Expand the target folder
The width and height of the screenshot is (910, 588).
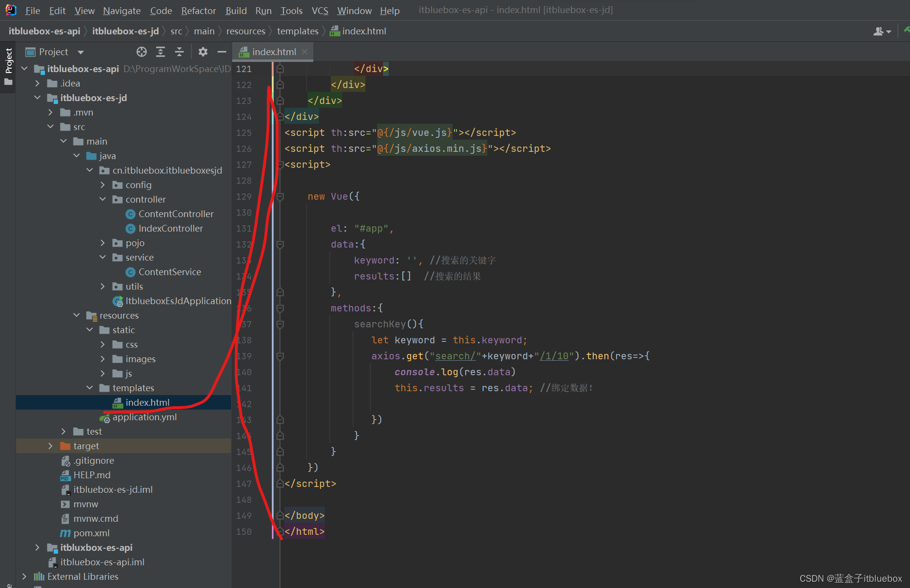coord(50,446)
